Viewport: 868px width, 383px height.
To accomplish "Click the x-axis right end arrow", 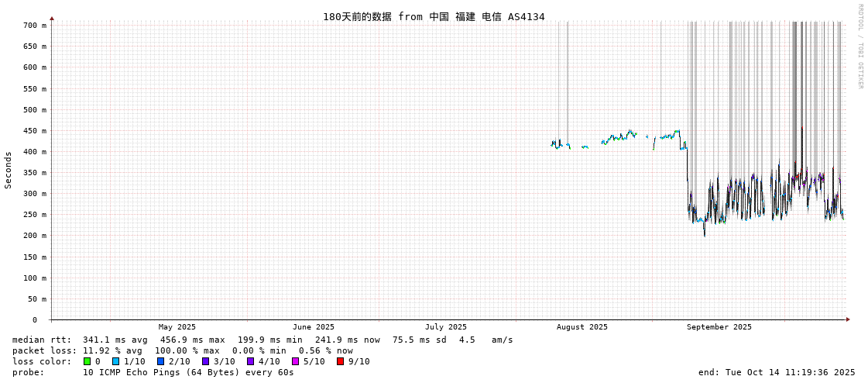I will 848,319.
